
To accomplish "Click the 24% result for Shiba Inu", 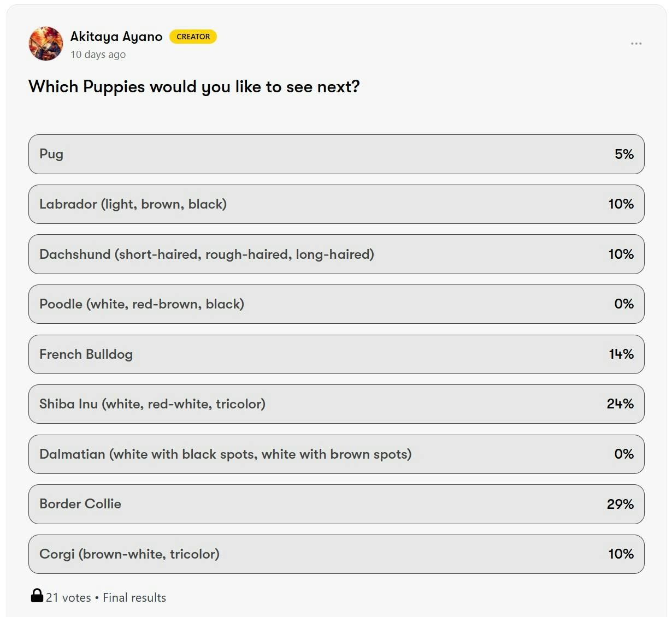I will coord(620,404).
